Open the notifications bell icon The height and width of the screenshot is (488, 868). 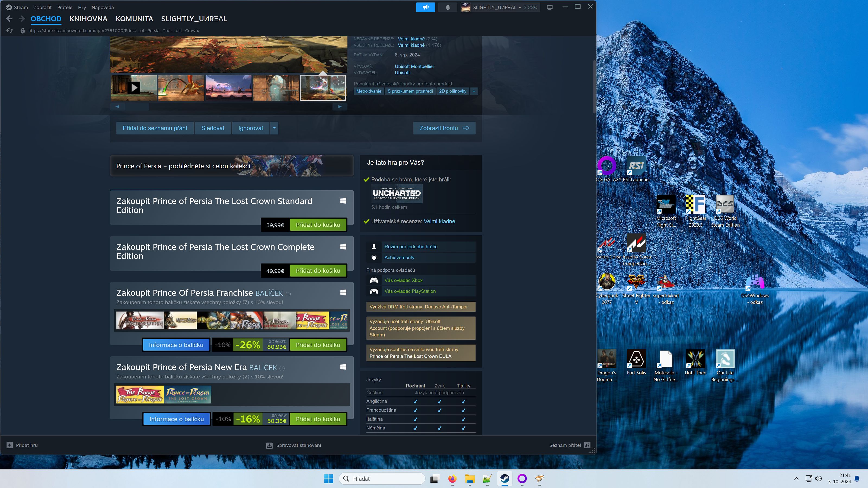(448, 7)
